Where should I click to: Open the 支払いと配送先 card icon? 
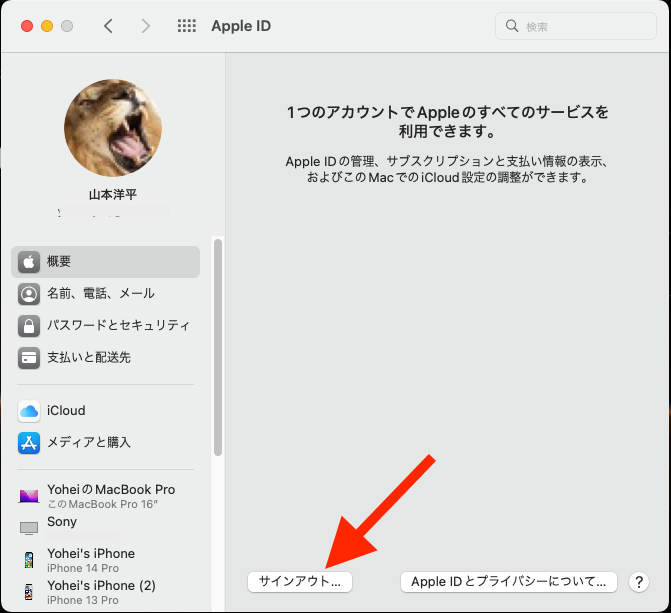[29, 358]
